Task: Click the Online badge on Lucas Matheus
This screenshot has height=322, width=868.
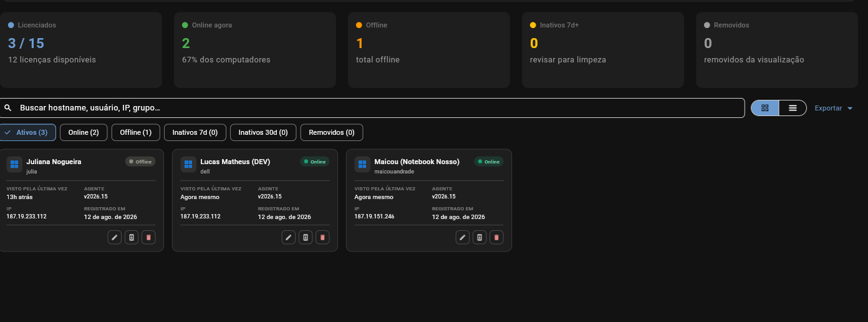Action: coord(315,162)
